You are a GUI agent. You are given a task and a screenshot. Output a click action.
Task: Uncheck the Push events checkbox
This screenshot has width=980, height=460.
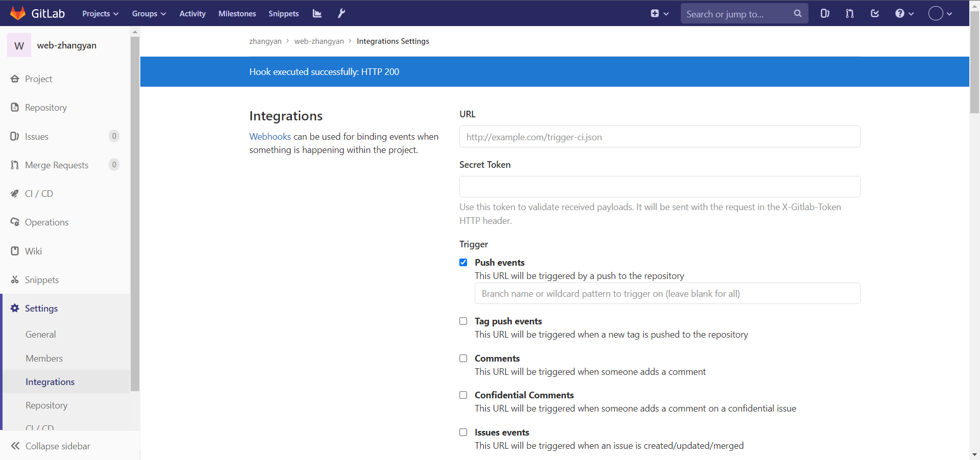tap(463, 263)
